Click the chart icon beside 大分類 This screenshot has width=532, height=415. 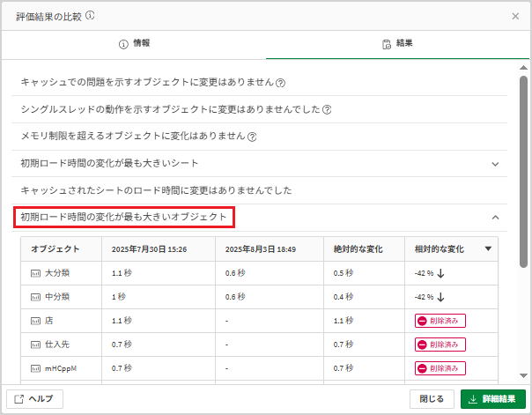coord(35,273)
